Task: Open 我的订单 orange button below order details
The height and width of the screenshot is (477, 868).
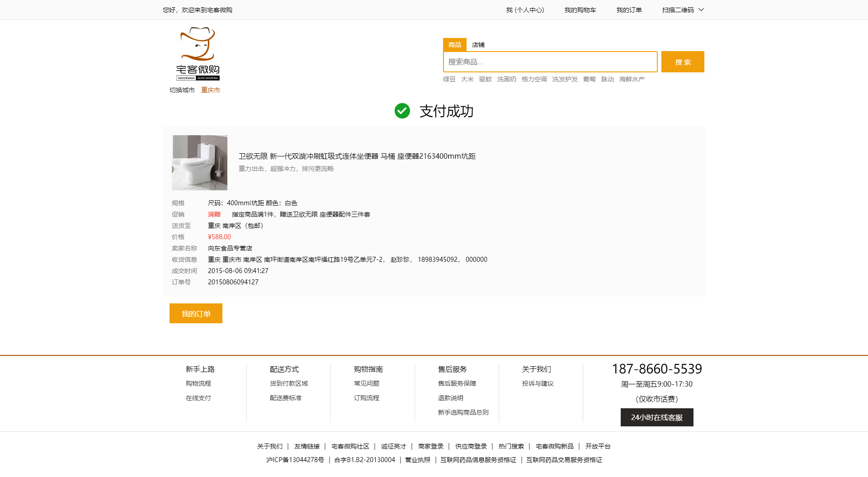Action: click(x=196, y=313)
